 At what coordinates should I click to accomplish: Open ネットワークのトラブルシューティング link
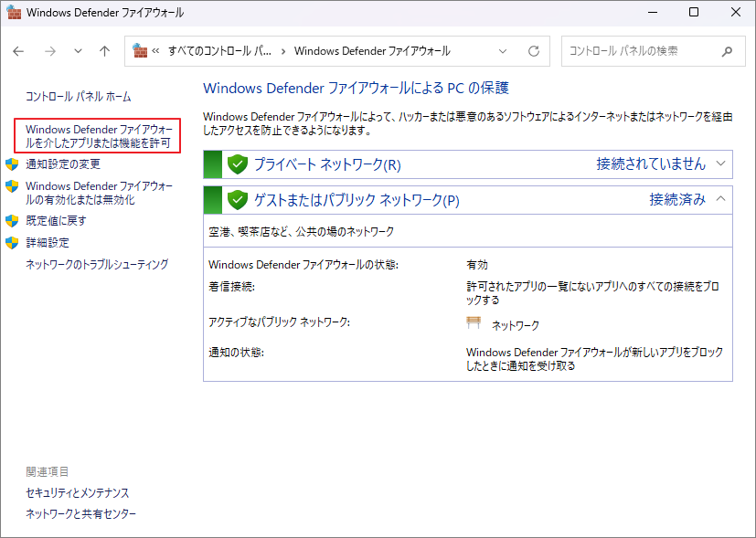(97, 264)
